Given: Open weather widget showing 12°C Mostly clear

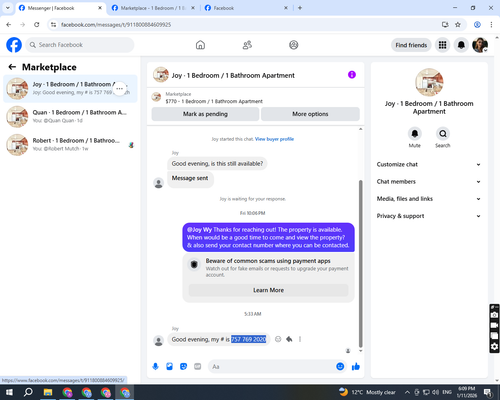Looking at the screenshot, I should [367, 392].
